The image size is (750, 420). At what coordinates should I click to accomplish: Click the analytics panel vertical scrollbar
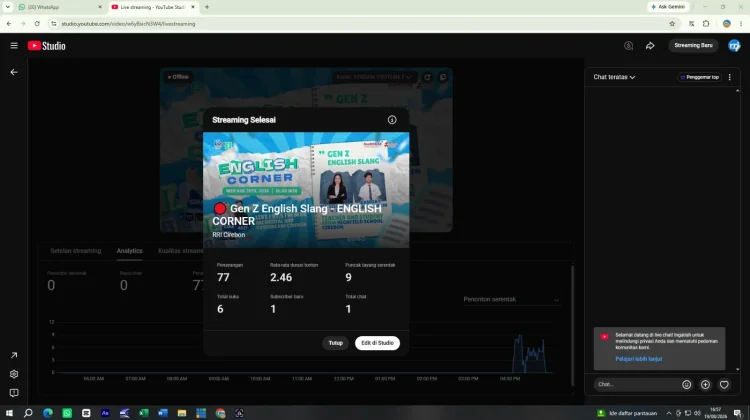click(x=573, y=325)
